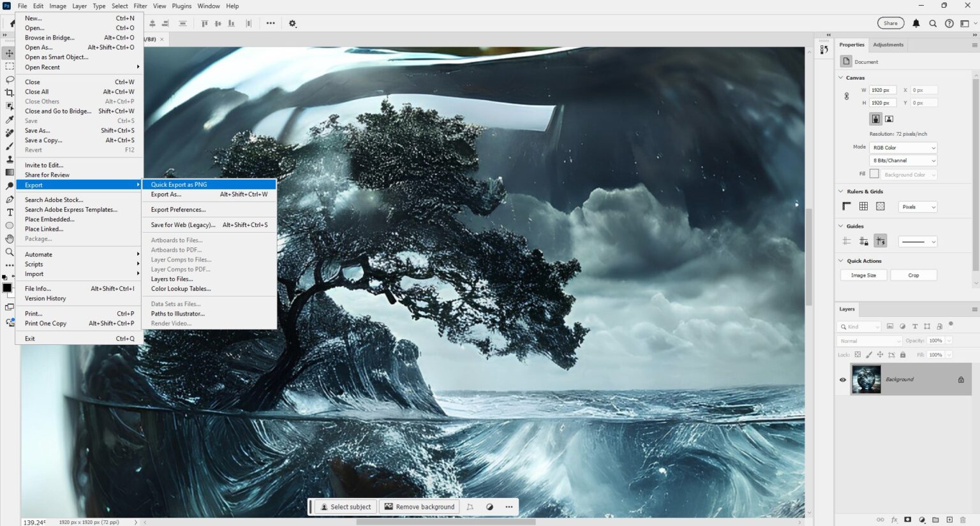Select the Eyedropper tool
Image resolution: width=980 pixels, height=526 pixels.
(x=9, y=119)
